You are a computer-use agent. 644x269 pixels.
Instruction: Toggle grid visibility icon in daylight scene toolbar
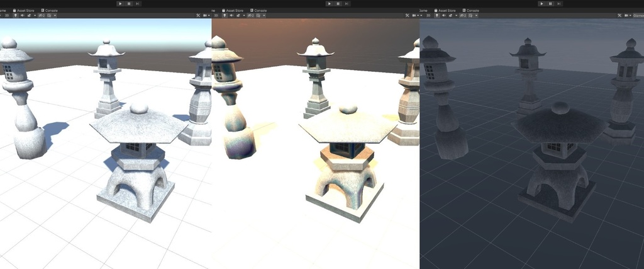49,15
